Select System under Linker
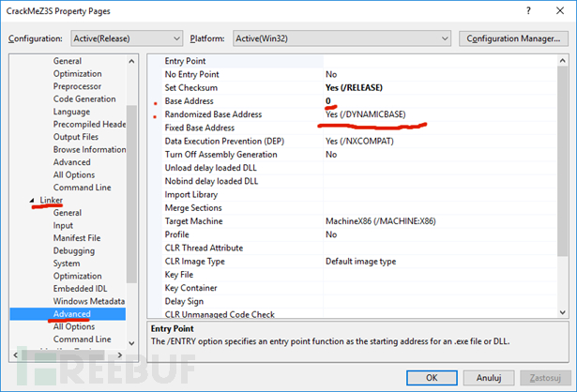The image size is (577, 392). [67, 264]
